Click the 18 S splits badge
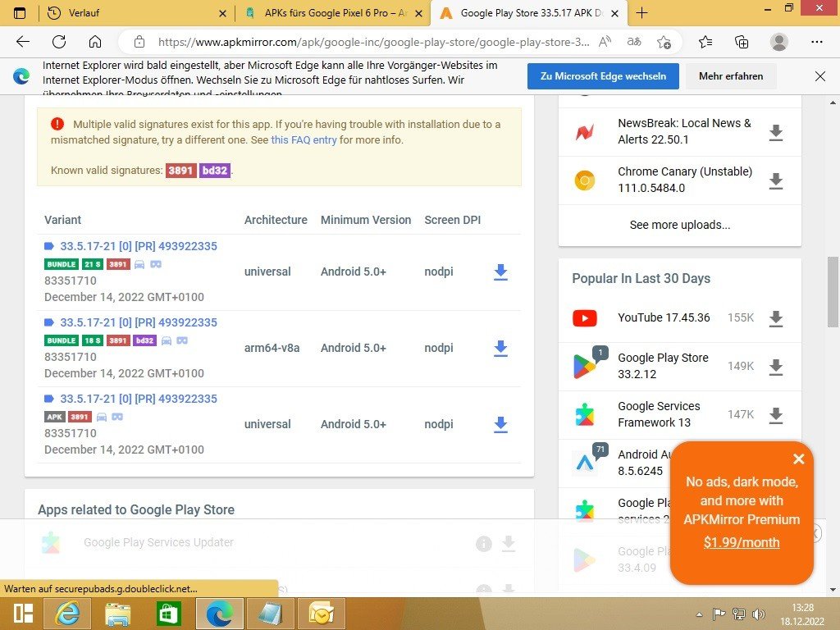This screenshot has width=840, height=630. point(93,340)
